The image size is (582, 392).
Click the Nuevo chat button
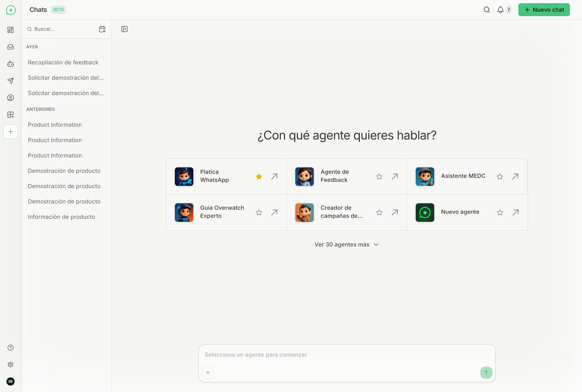tap(544, 10)
